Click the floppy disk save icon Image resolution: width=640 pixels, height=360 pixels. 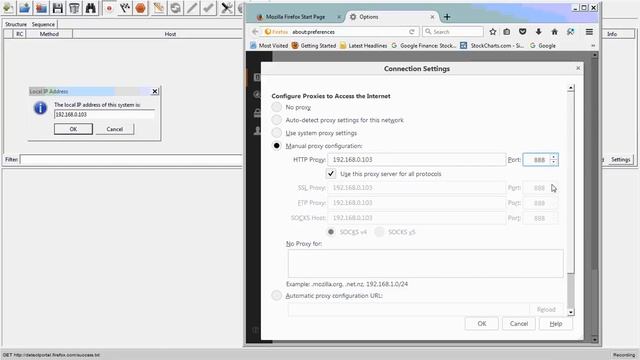58,8
